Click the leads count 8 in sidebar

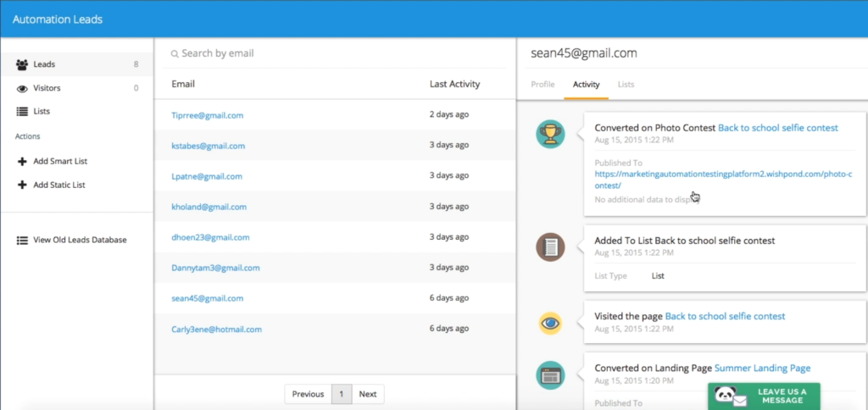(136, 64)
